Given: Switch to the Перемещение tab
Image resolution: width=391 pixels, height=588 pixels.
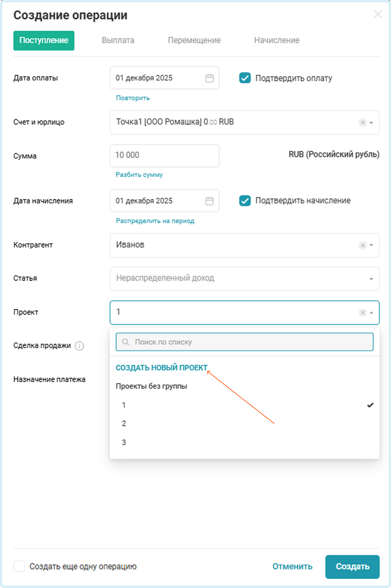Looking at the screenshot, I should pyautogui.click(x=194, y=40).
